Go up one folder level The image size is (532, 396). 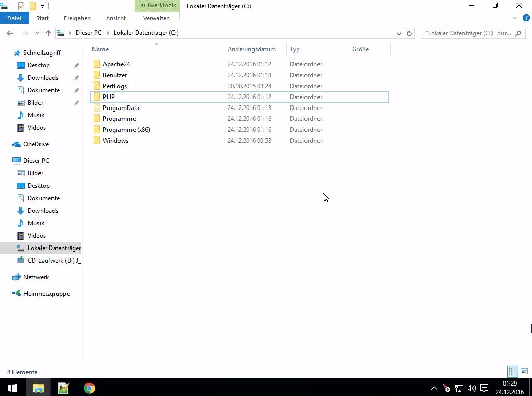pos(48,33)
